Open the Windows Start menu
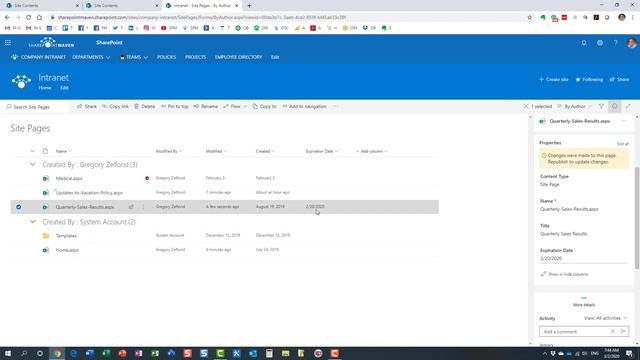Viewport: 640px width, 360px height. [x=8, y=353]
